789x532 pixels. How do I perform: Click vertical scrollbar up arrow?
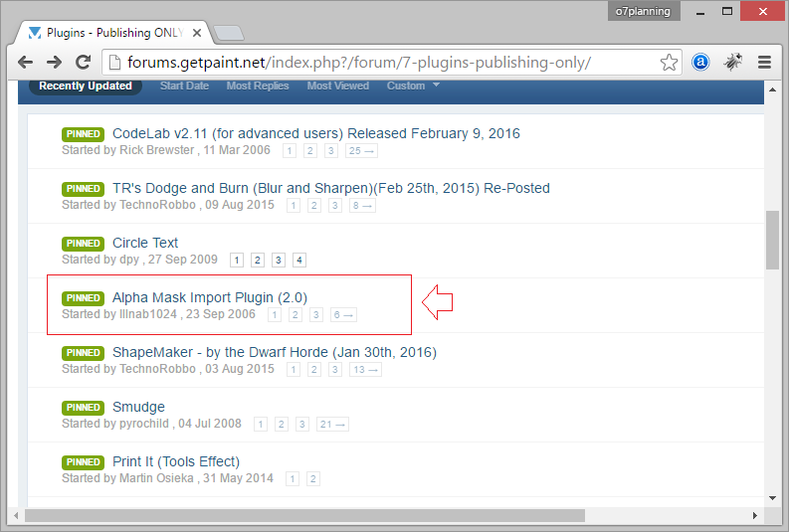pos(772,89)
